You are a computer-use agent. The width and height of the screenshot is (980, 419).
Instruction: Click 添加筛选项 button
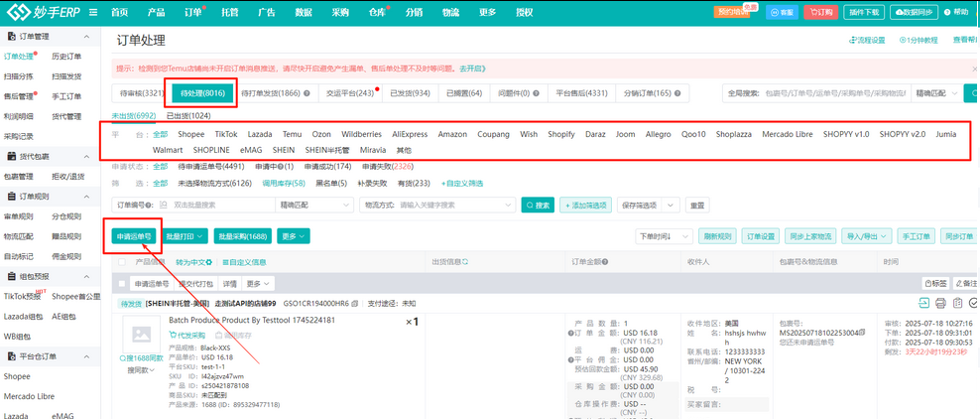click(585, 206)
